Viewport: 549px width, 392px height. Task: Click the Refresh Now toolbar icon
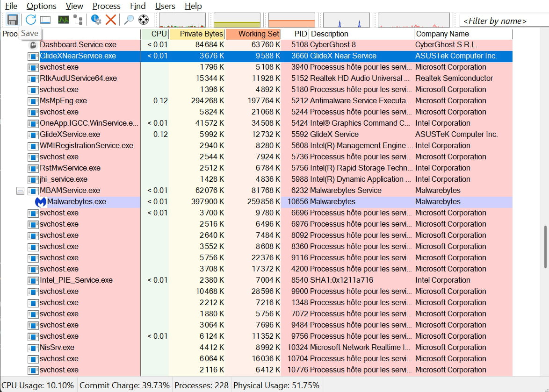[31, 20]
